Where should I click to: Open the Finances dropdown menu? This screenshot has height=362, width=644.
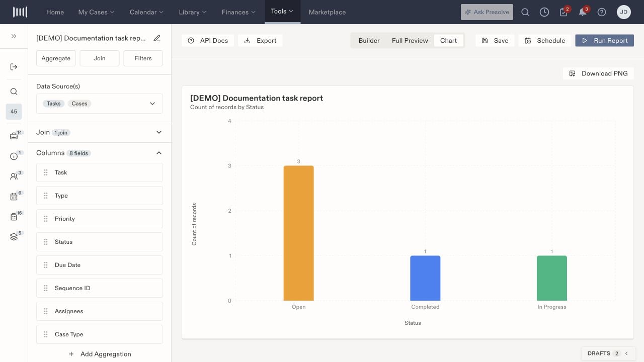click(239, 12)
